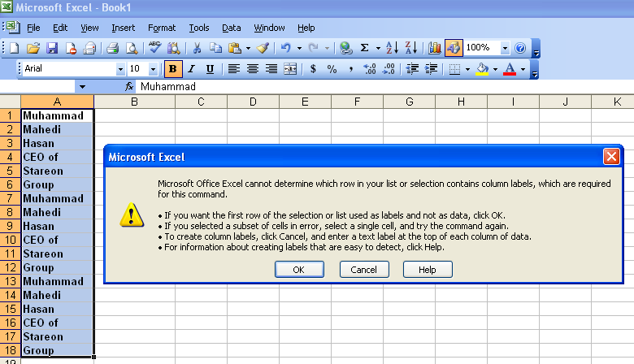The image size is (634, 364).
Task: Apply Currency style dollar icon
Action: click(313, 69)
